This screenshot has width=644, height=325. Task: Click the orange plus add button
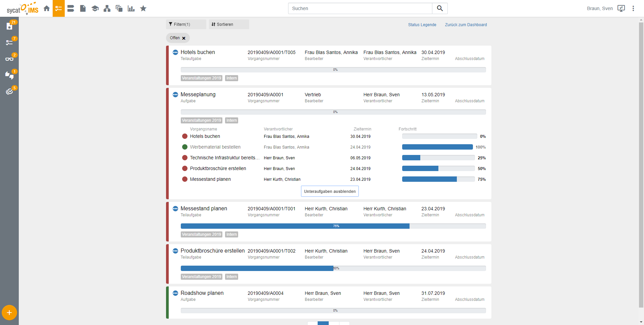tap(9, 313)
